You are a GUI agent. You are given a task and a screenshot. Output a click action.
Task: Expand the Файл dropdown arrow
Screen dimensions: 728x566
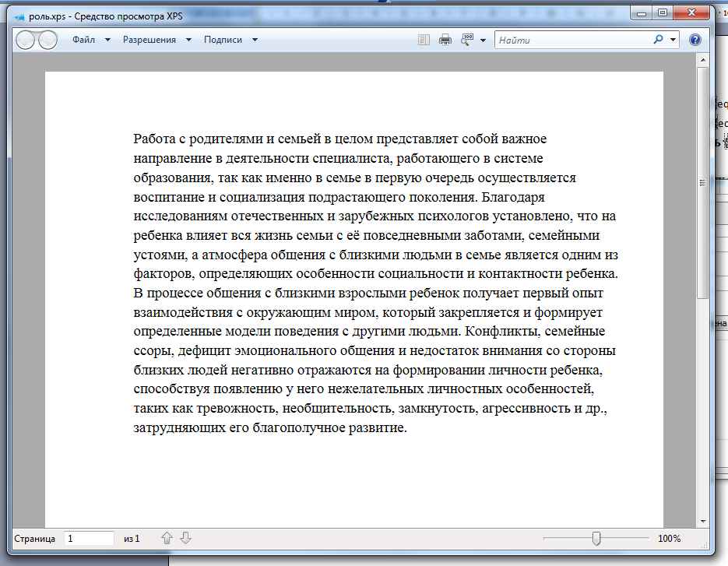pos(107,40)
